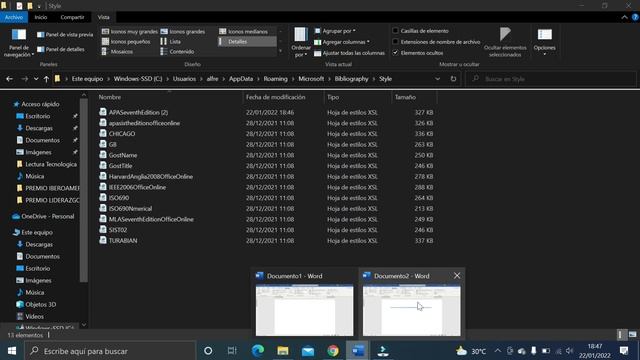Screen dimensions: 640x360
Task: Open Windows Start menu
Action: pyautogui.click(x=12, y=351)
